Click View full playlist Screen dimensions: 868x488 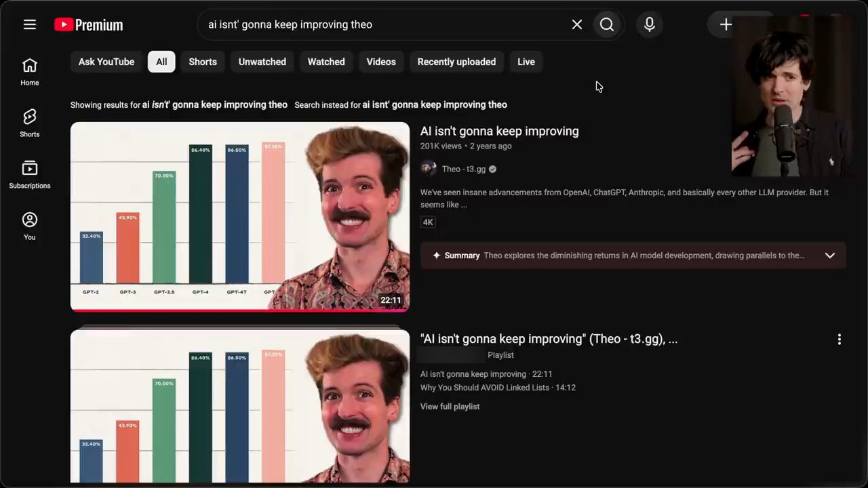[x=450, y=407]
